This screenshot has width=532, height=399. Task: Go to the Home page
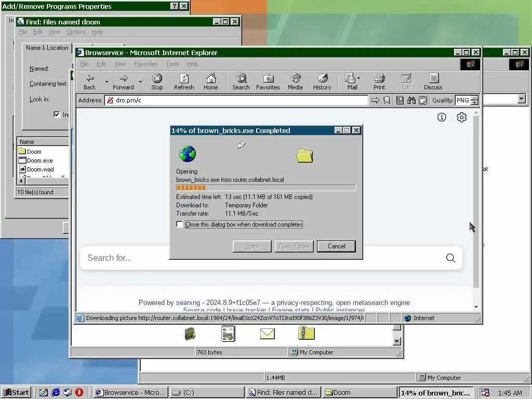pyautogui.click(x=211, y=82)
